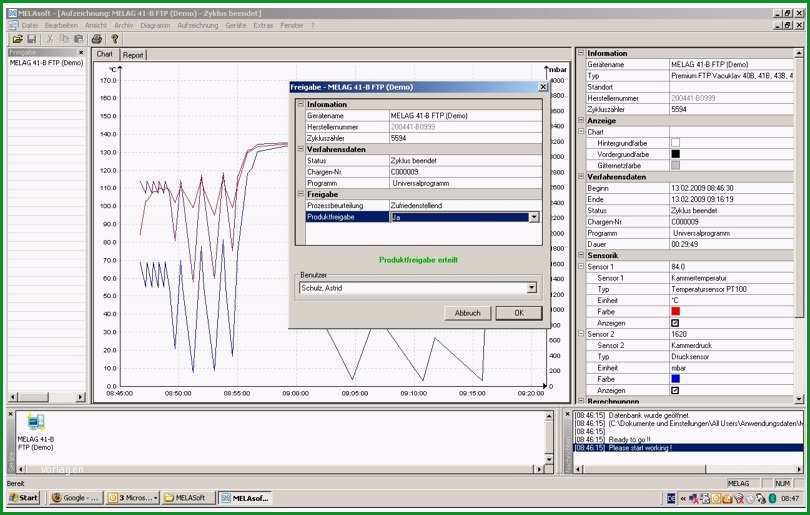Click the Help question mark toolbar icon
The image size is (810, 515).
[x=115, y=39]
